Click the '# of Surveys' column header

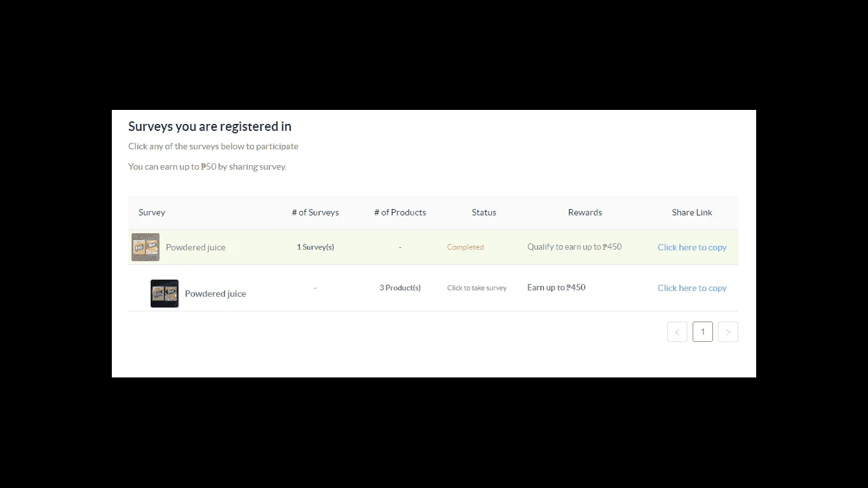315,212
